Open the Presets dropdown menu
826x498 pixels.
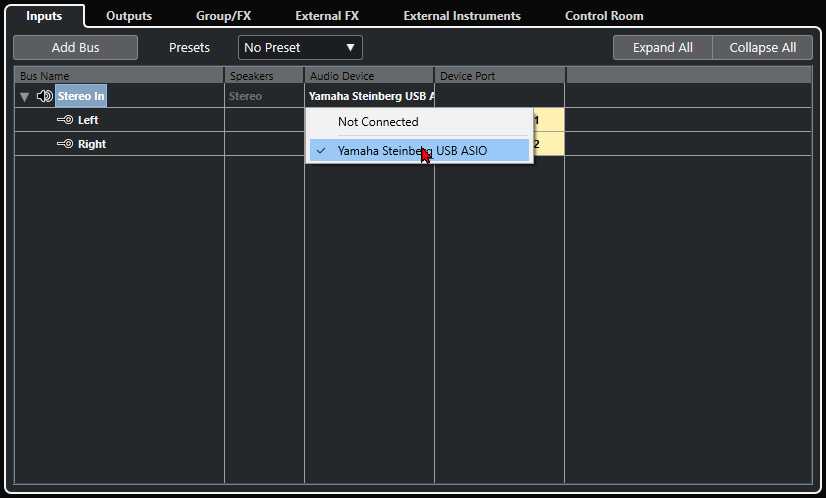pos(300,48)
